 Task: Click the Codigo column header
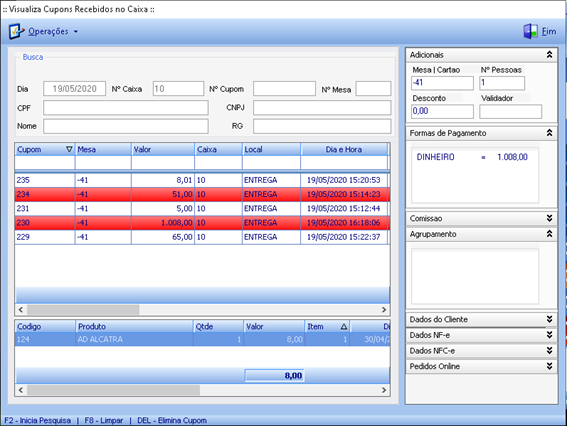point(45,327)
